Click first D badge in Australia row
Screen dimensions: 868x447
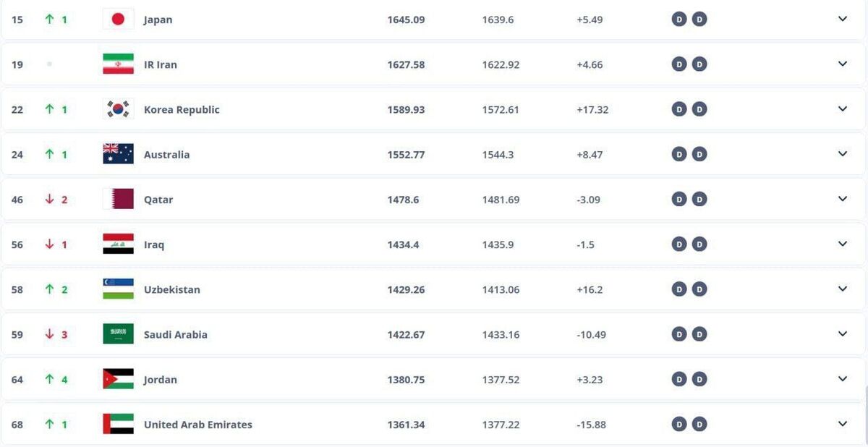678,154
